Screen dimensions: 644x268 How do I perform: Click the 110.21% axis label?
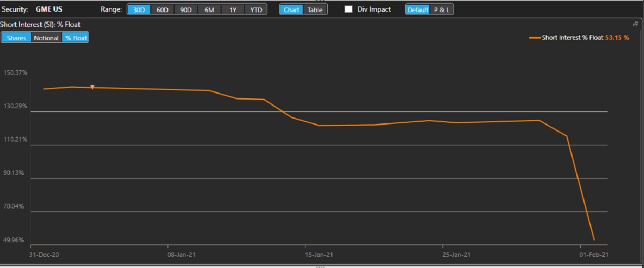[x=15, y=139]
